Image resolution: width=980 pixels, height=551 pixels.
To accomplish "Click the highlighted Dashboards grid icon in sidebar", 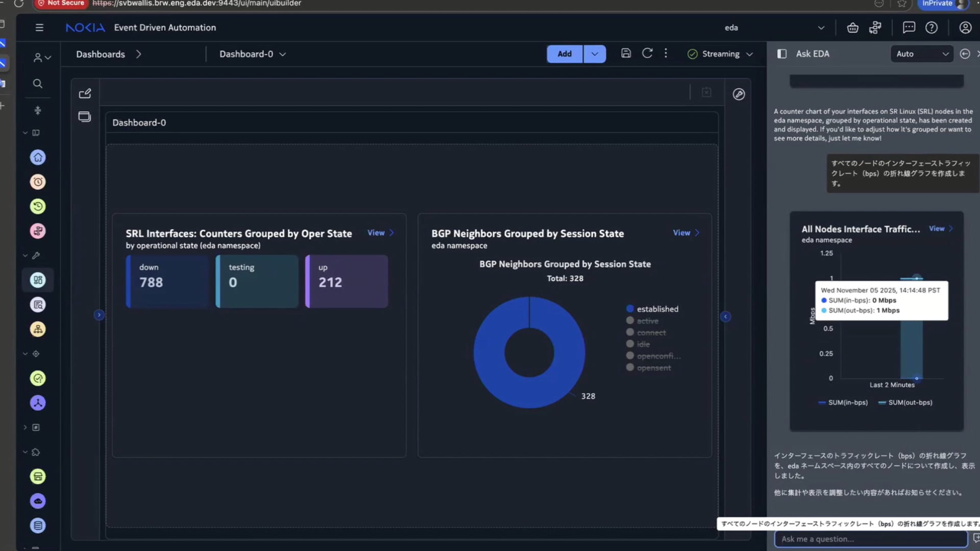I will tap(38, 280).
